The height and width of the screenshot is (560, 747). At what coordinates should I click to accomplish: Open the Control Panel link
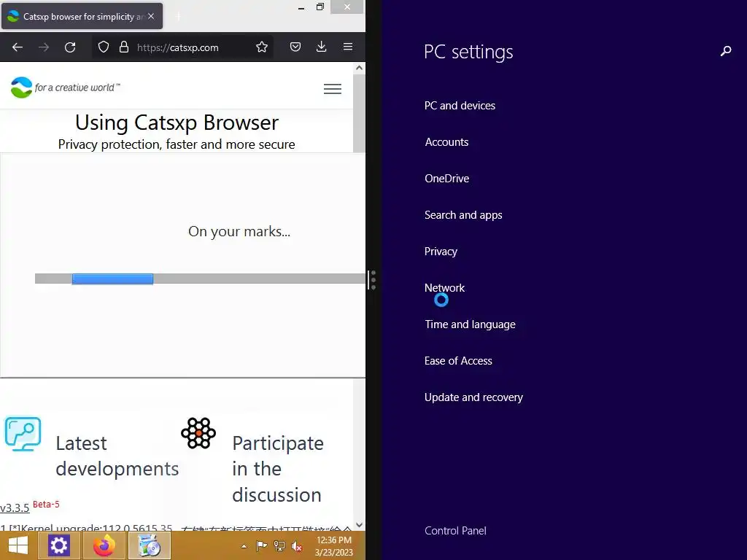[x=455, y=531]
